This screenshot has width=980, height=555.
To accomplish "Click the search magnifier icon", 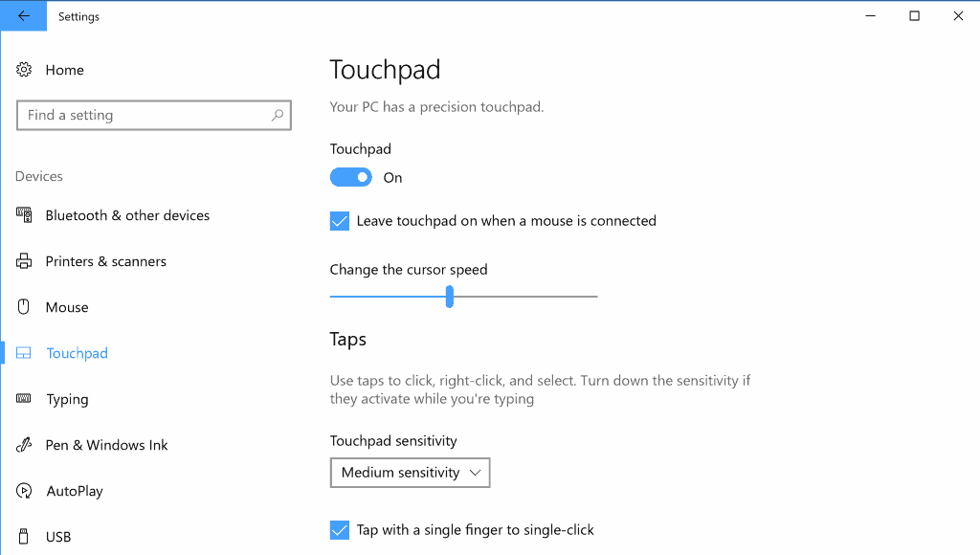I will coord(278,115).
